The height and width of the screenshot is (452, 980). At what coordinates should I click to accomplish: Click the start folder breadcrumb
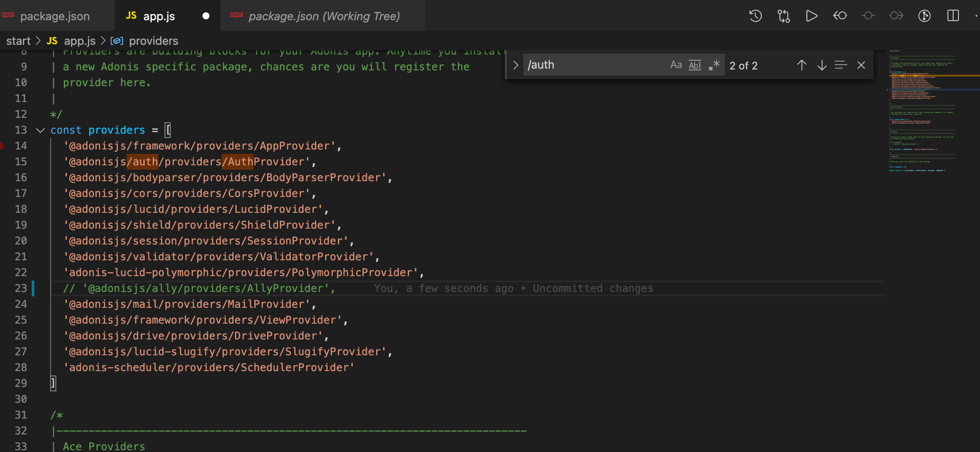[18, 41]
